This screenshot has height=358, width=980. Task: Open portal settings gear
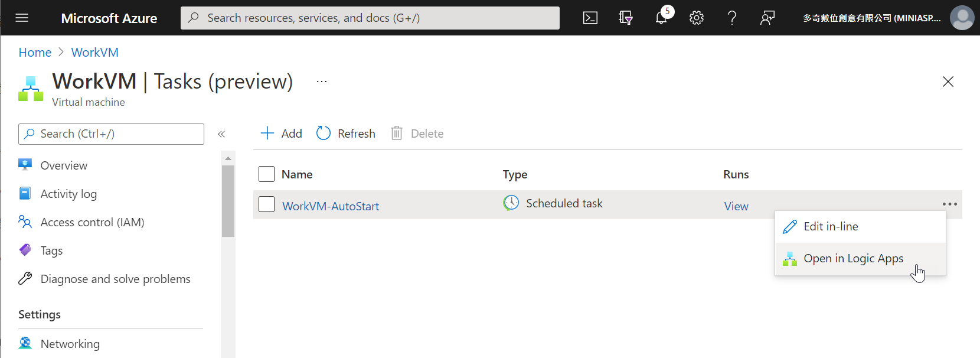pos(697,18)
